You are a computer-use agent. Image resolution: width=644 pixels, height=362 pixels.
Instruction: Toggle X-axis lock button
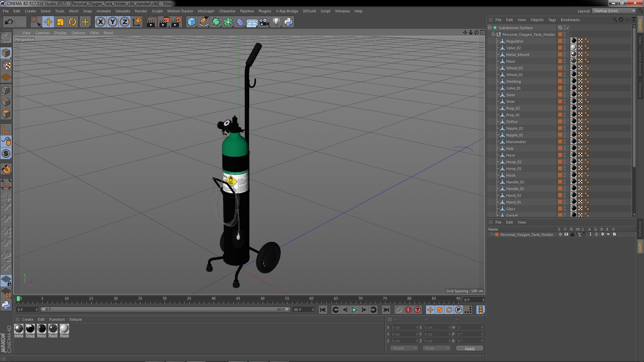point(100,22)
